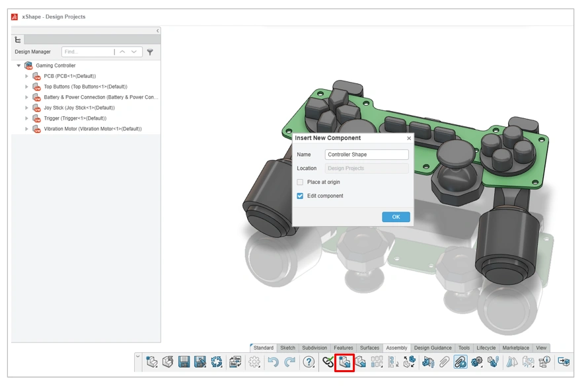Click the chain link with checkmark icon
This screenshot has width=588, height=386.
click(x=328, y=362)
